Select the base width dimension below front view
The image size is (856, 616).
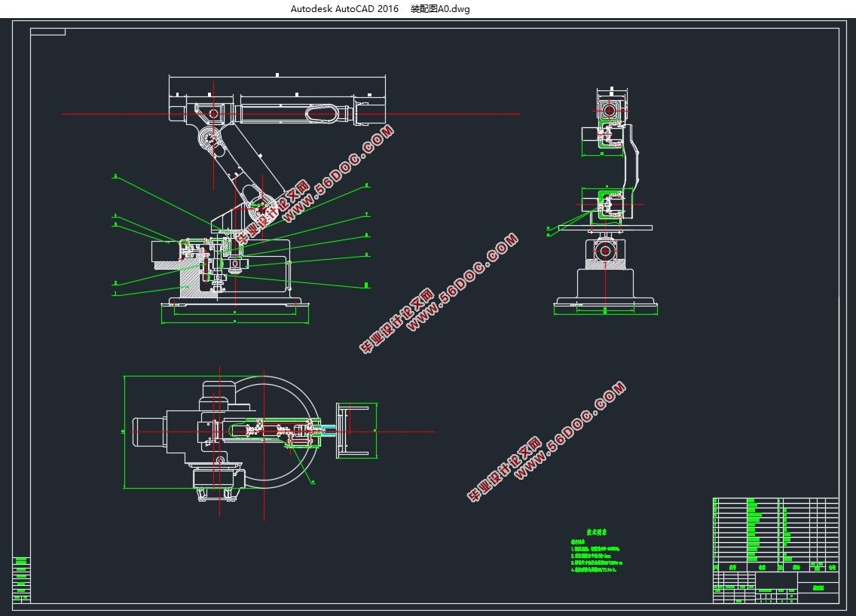click(x=234, y=322)
